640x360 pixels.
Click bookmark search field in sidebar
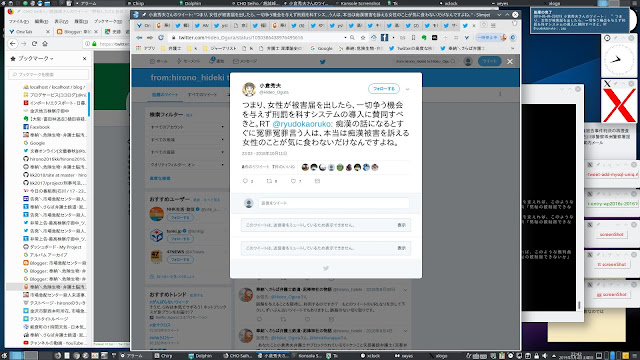point(49,74)
